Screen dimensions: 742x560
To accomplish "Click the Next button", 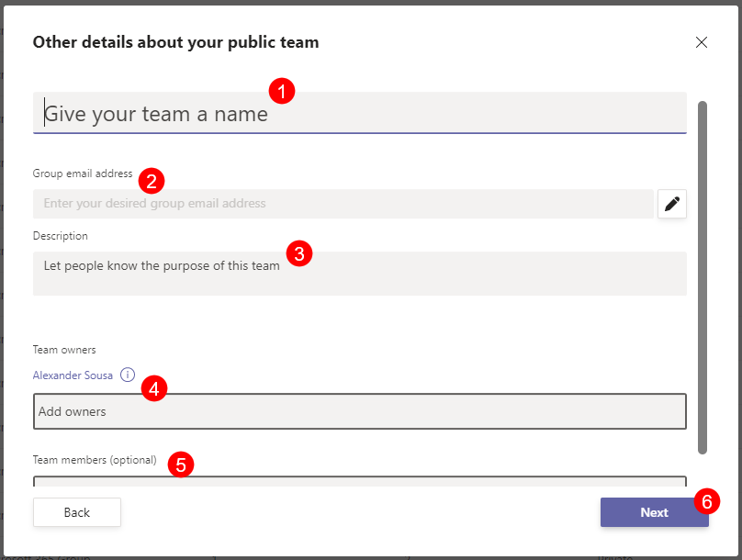I will coord(655,512).
